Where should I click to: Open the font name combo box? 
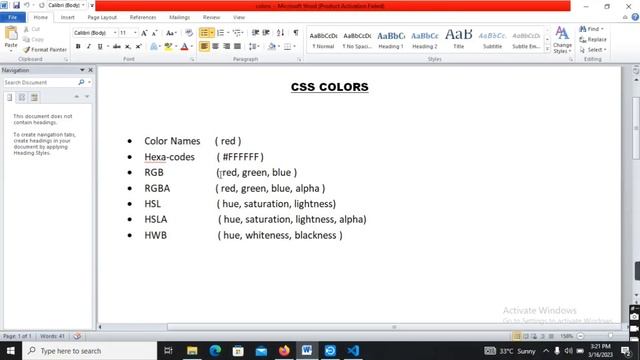pos(95,33)
